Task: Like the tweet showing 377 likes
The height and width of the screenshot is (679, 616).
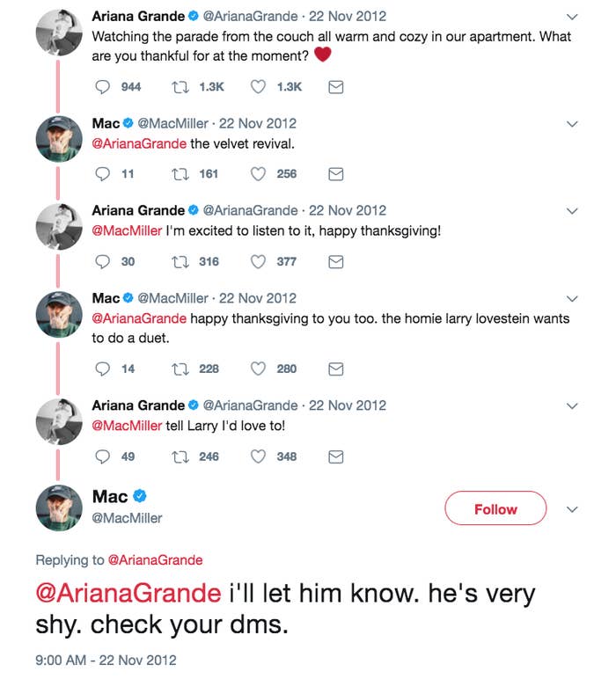Action: [259, 261]
